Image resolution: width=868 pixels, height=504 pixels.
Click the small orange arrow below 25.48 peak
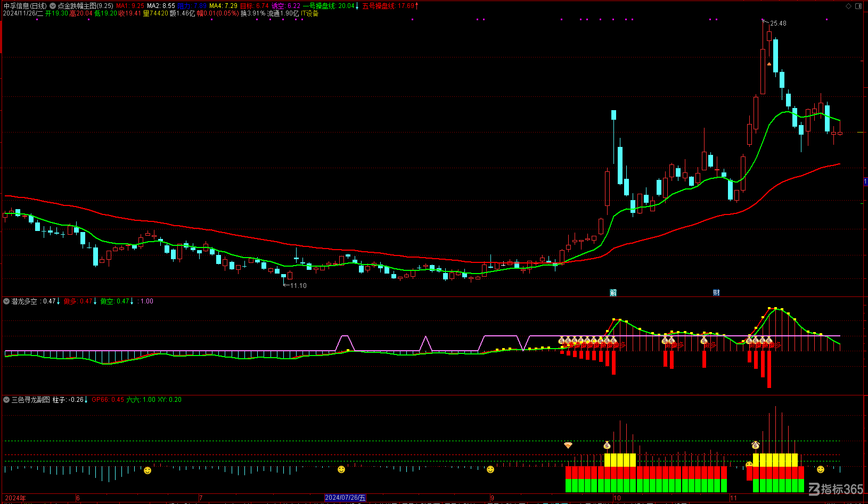[769, 64]
